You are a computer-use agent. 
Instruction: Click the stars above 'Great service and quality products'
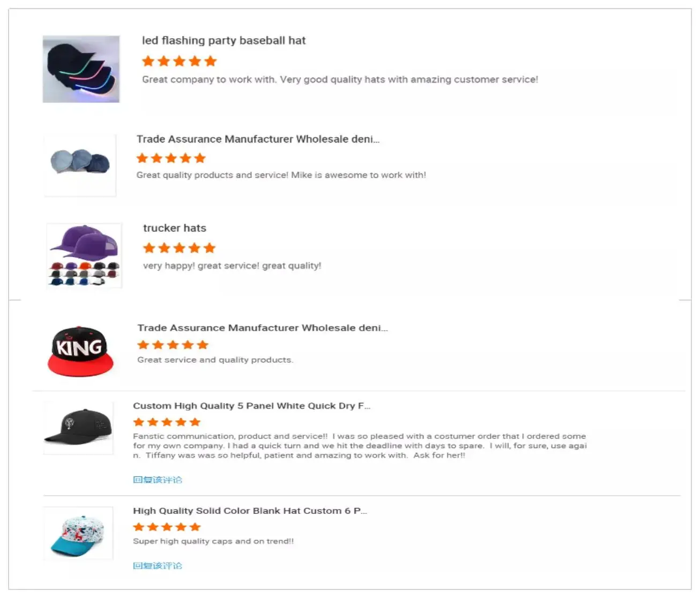173,345
